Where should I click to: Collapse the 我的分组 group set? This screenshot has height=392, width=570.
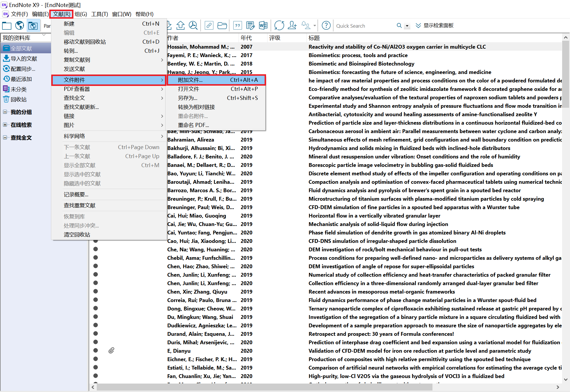click(x=5, y=112)
